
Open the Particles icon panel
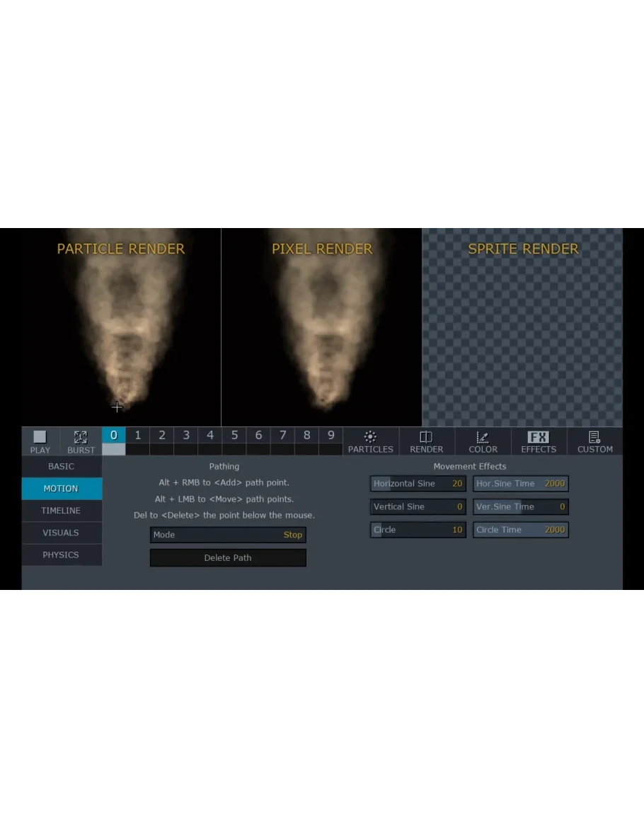coord(370,441)
